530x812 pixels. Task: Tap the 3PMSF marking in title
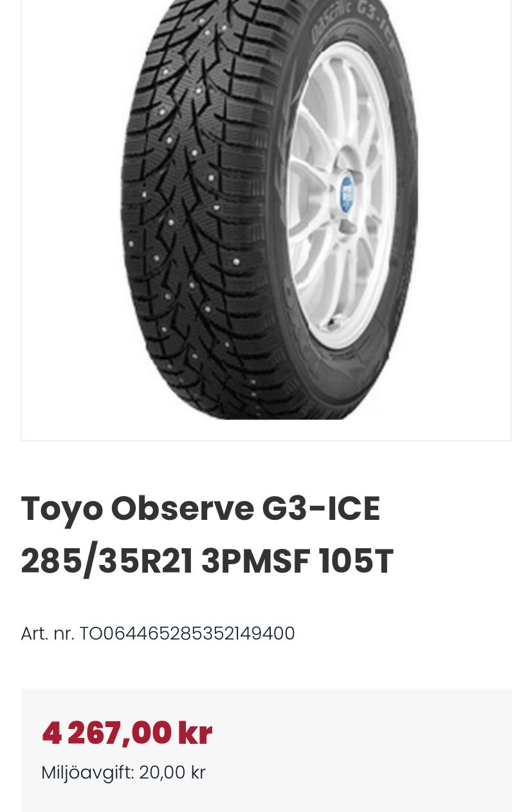pos(256,561)
